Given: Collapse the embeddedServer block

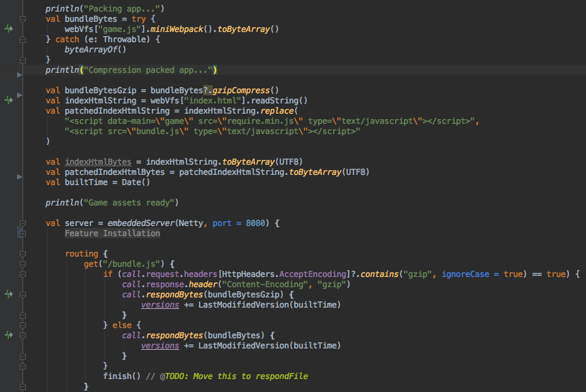Looking at the screenshot, I should click(x=22, y=223).
